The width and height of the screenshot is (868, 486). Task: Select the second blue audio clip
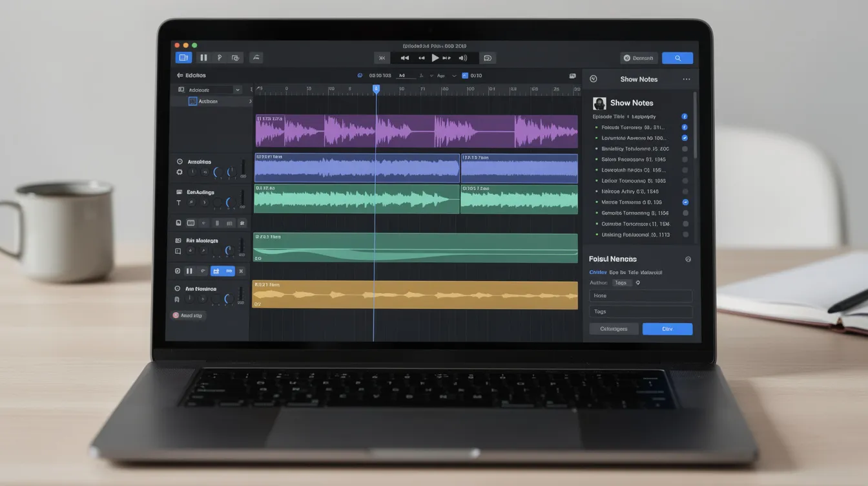pos(519,168)
